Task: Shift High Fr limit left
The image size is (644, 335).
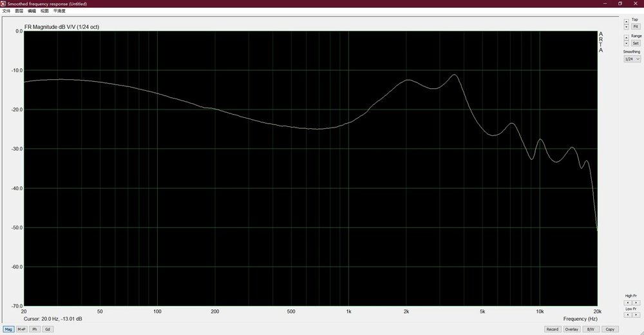Action: 627,303
